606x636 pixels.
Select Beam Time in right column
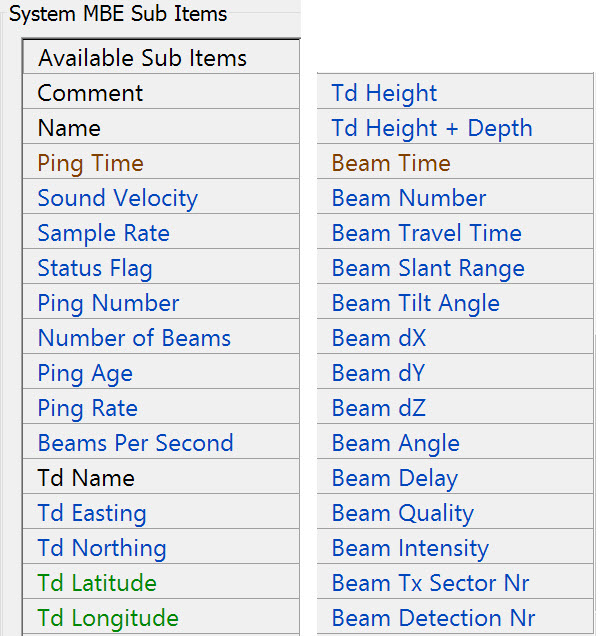(x=391, y=163)
